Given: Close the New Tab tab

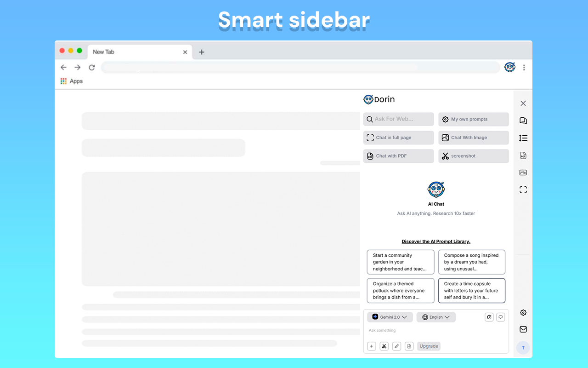Looking at the screenshot, I should point(185,52).
